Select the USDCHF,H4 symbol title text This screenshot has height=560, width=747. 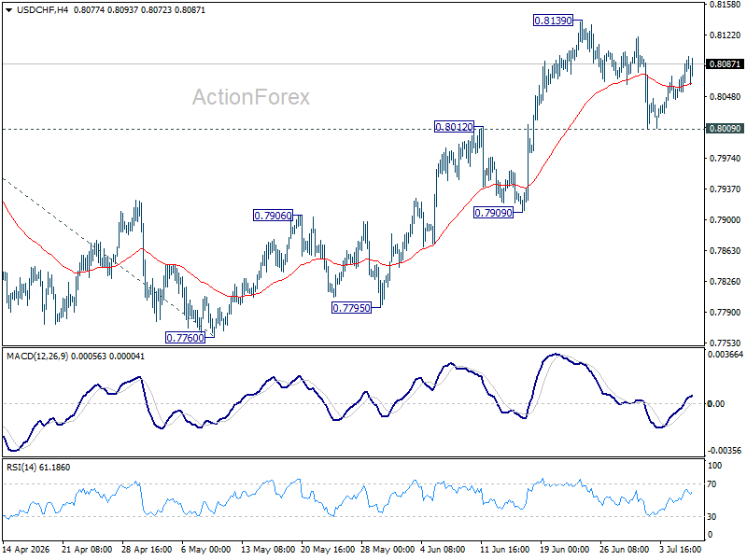42,10
